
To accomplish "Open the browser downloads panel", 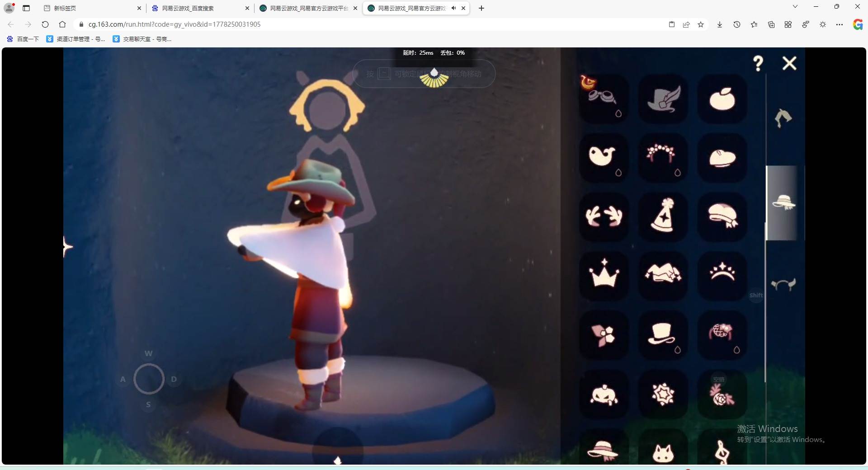I will pyautogui.click(x=720, y=24).
